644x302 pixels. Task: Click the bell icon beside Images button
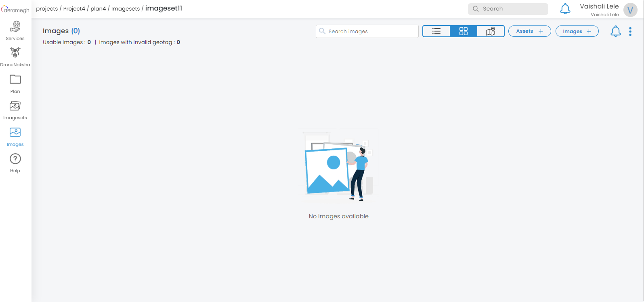click(615, 31)
